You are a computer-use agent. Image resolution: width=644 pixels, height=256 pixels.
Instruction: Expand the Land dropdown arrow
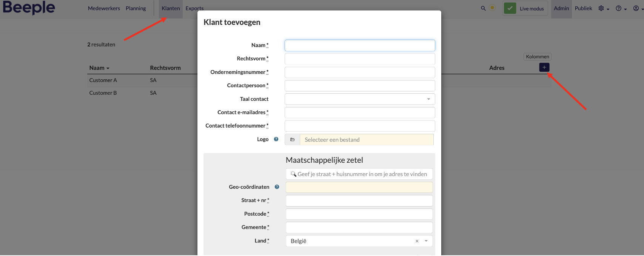click(426, 241)
